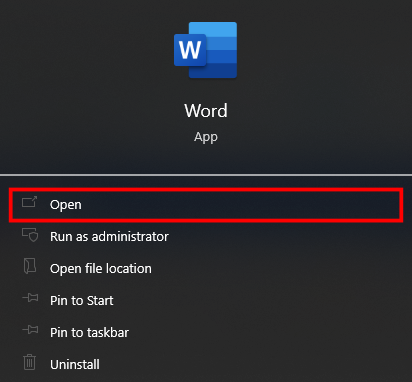The height and width of the screenshot is (382, 412).
Task: Click the folder icon beside Open file location
Action: (30, 266)
